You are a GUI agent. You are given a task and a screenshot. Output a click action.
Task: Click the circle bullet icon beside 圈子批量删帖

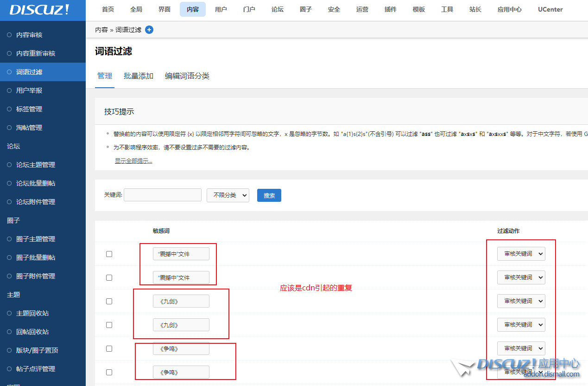pyautogui.click(x=9, y=257)
